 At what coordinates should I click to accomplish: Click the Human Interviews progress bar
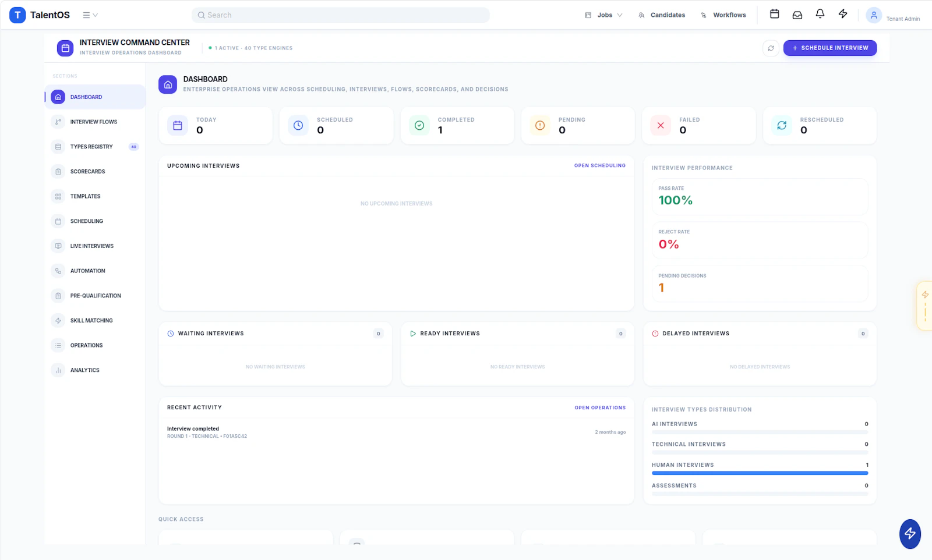click(x=760, y=473)
